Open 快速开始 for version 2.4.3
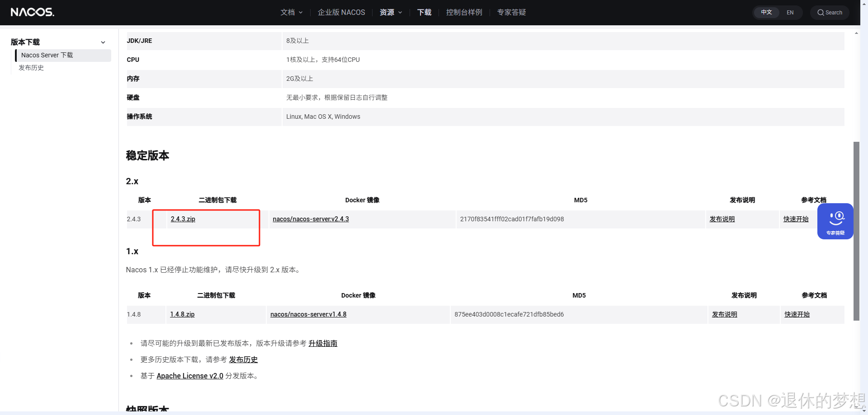Screen dimensions: 868x415 (796, 219)
